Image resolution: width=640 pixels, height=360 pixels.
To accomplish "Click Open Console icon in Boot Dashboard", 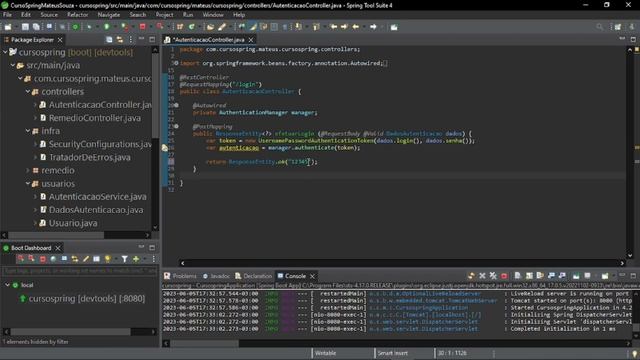I will [64, 259].
